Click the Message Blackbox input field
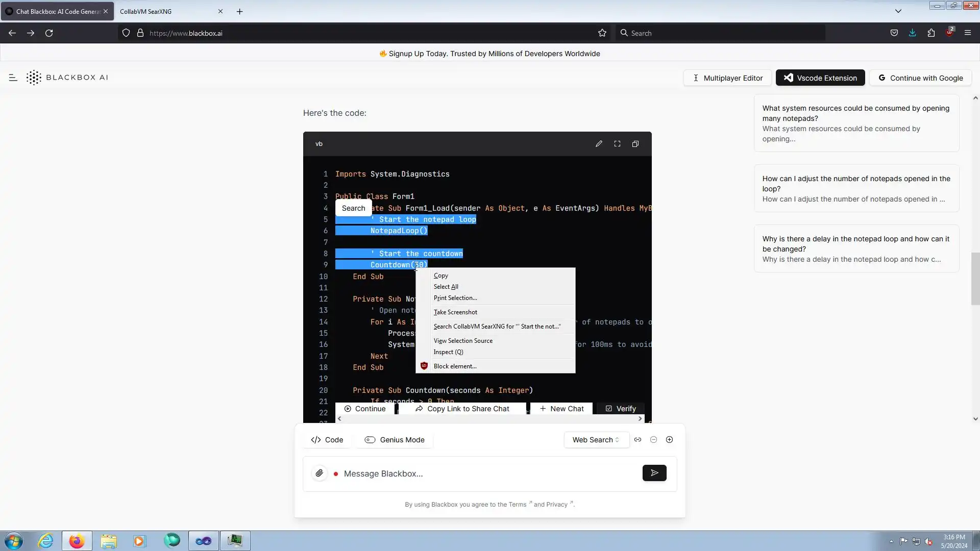 [485, 474]
